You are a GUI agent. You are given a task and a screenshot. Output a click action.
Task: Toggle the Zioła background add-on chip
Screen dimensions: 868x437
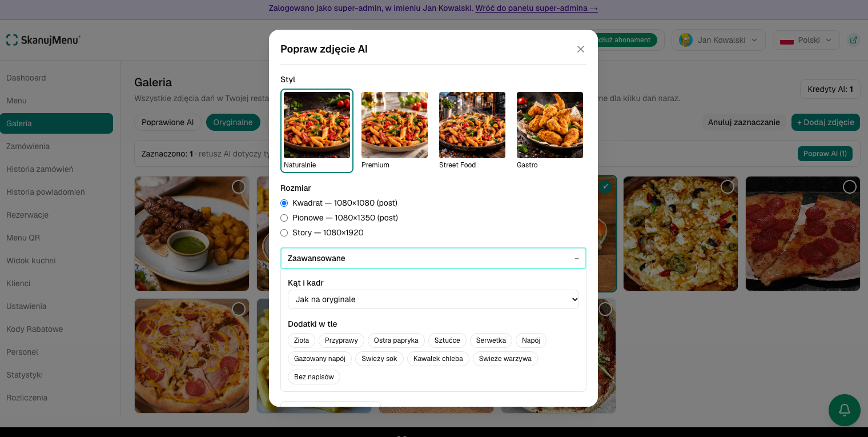[x=302, y=340]
